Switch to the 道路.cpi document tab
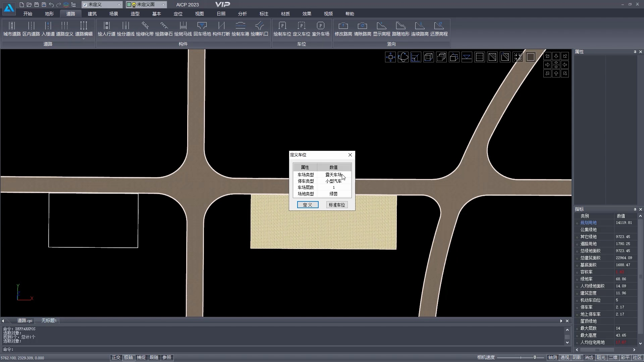This screenshot has height=362, width=644. click(25, 321)
